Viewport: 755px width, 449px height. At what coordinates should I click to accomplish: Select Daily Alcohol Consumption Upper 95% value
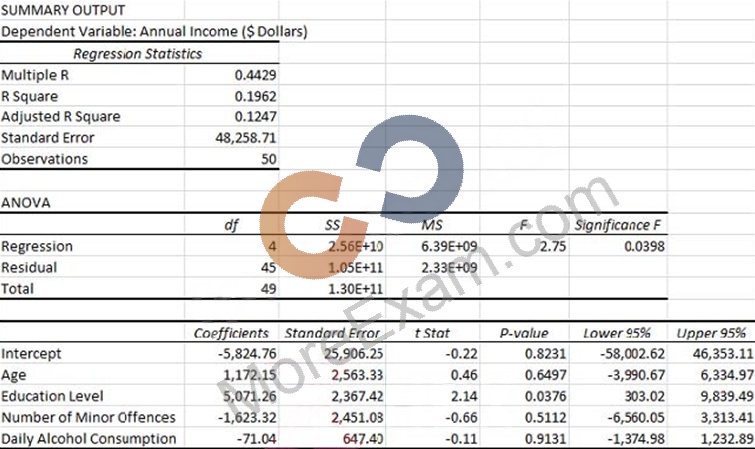tap(727, 439)
